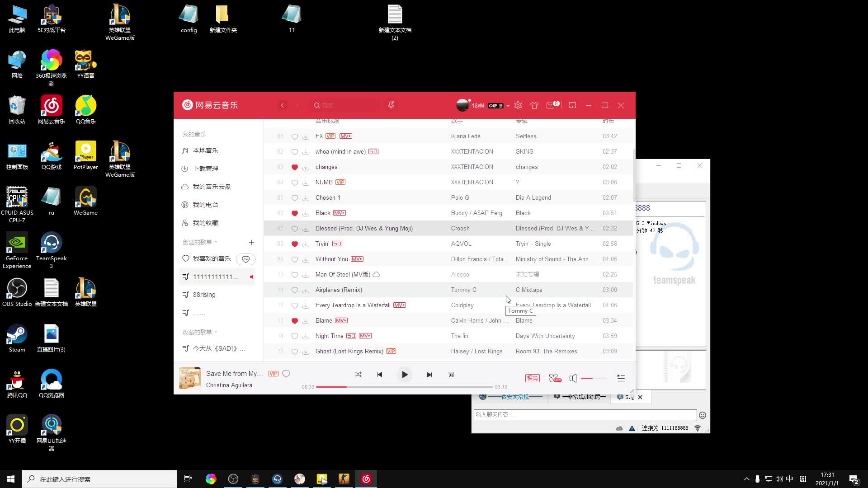Screen dimensions: 868x488
Task: Unlike the song Tryin'
Action: coord(295,244)
